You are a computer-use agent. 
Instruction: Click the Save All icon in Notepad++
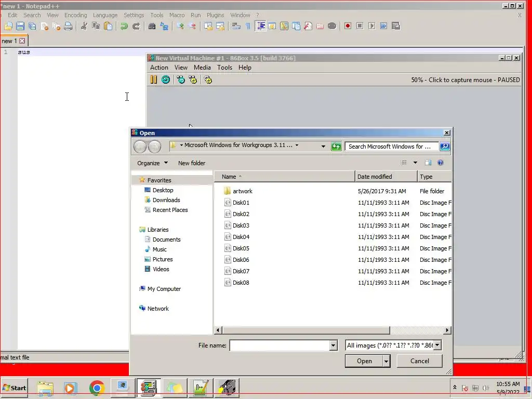click(33, 26)
